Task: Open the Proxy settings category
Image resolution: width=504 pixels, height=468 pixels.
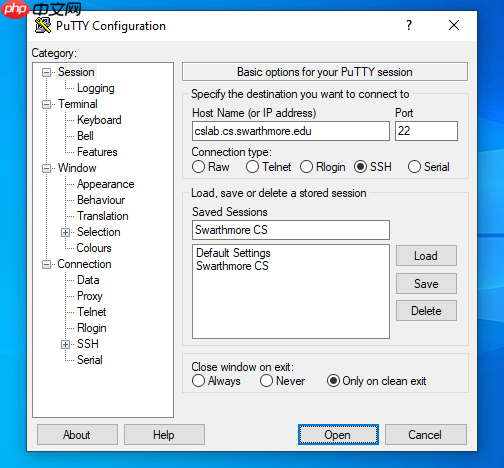Action: [90, 296]
